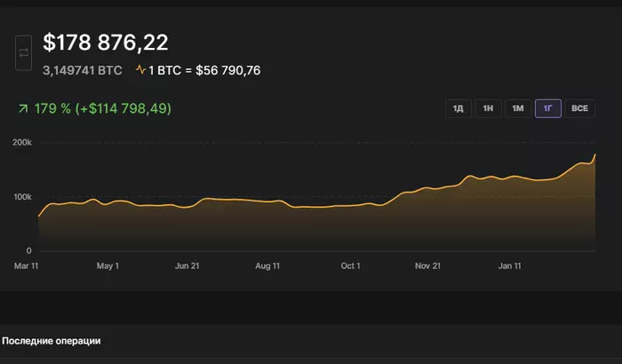
Task: Click the currency swap arrows icon
Action: [23, 52]
